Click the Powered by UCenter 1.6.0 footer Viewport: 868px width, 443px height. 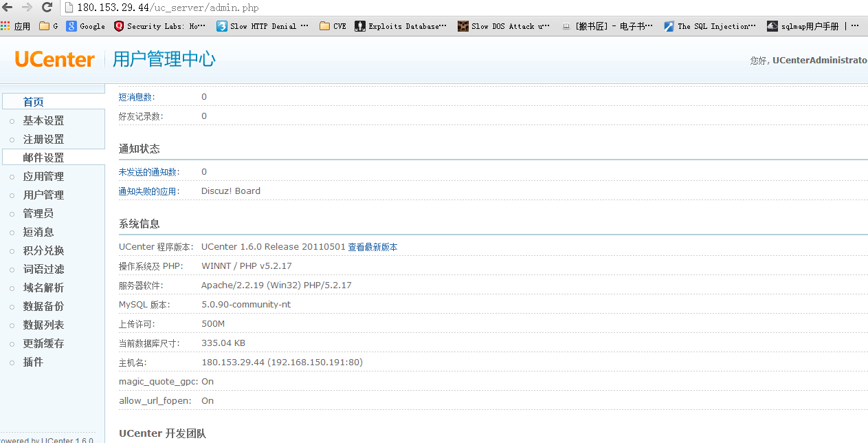point(47,440)
